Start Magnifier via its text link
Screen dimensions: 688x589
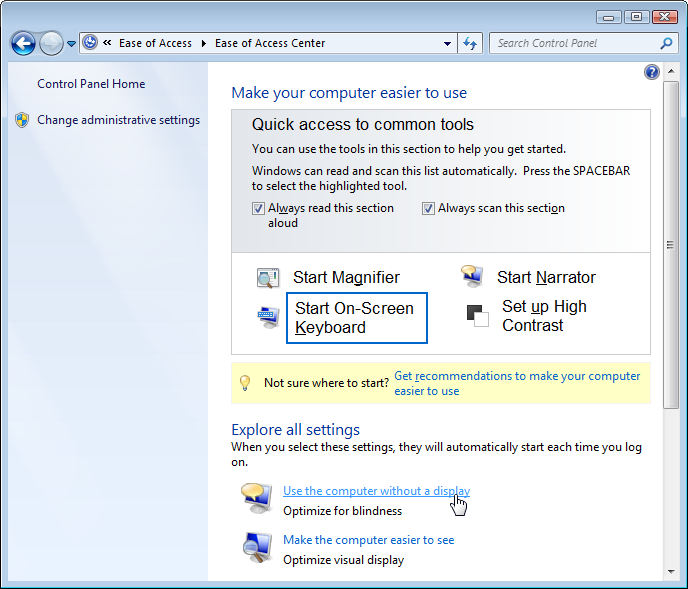pos(346,277)
